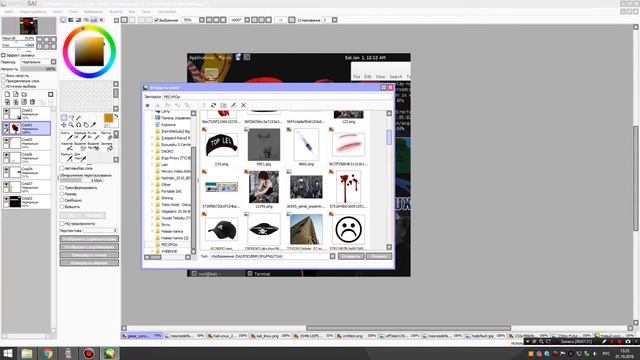This screenshot has width=640, height=360.
Task: Confirm file selection with the OK button
Action: 351,256
